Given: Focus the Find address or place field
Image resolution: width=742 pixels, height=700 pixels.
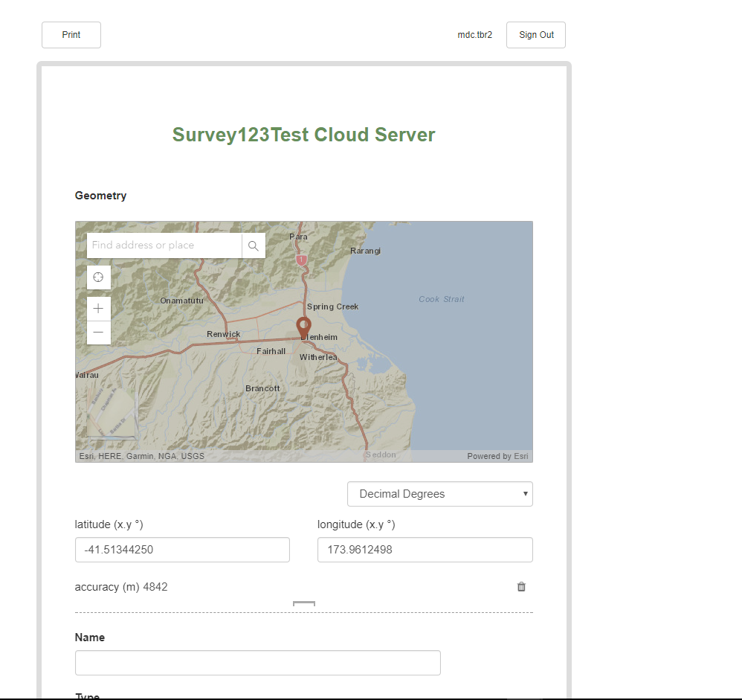Looking at the screenshot, I should pos(164,245).
